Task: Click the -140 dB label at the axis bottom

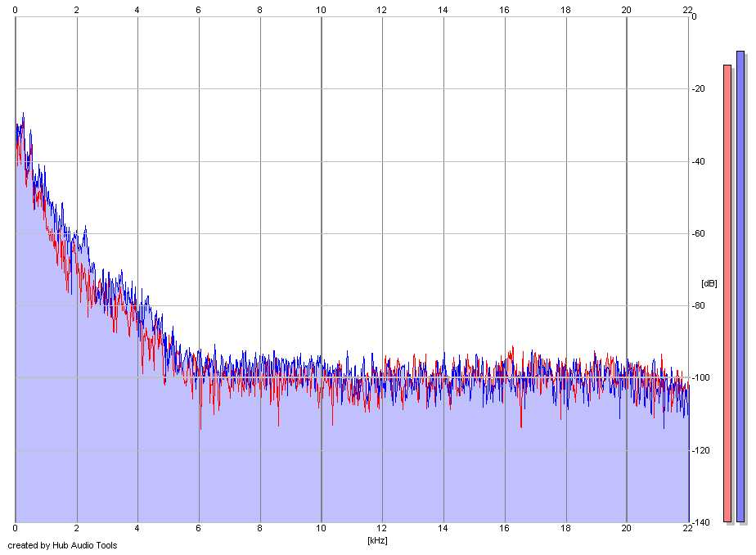Action: pos(701,522)
